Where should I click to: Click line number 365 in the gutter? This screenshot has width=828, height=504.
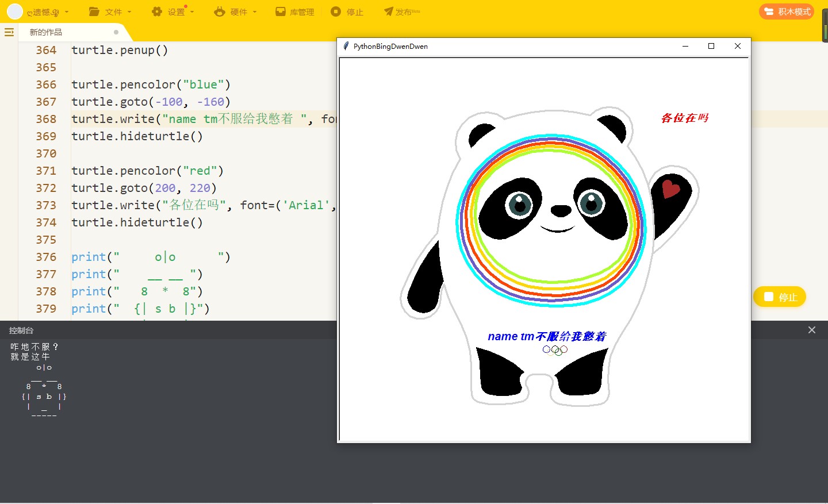[46, 67]
